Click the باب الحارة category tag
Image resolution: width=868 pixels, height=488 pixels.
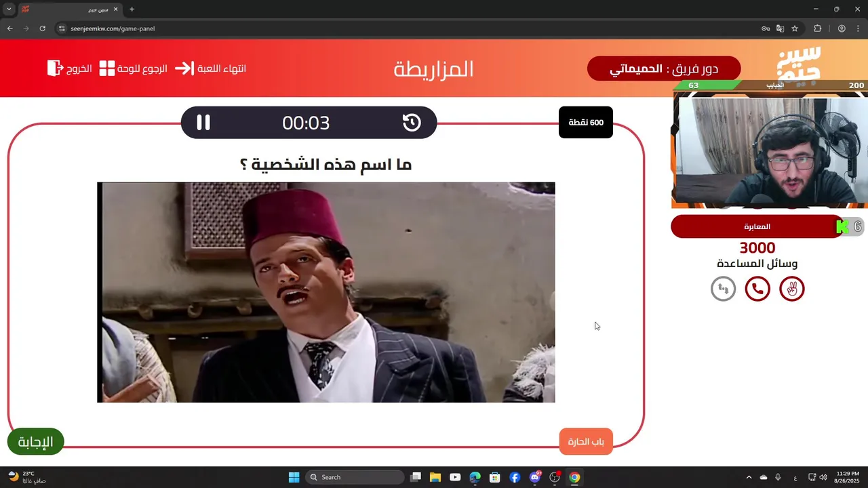pos(586,442)
